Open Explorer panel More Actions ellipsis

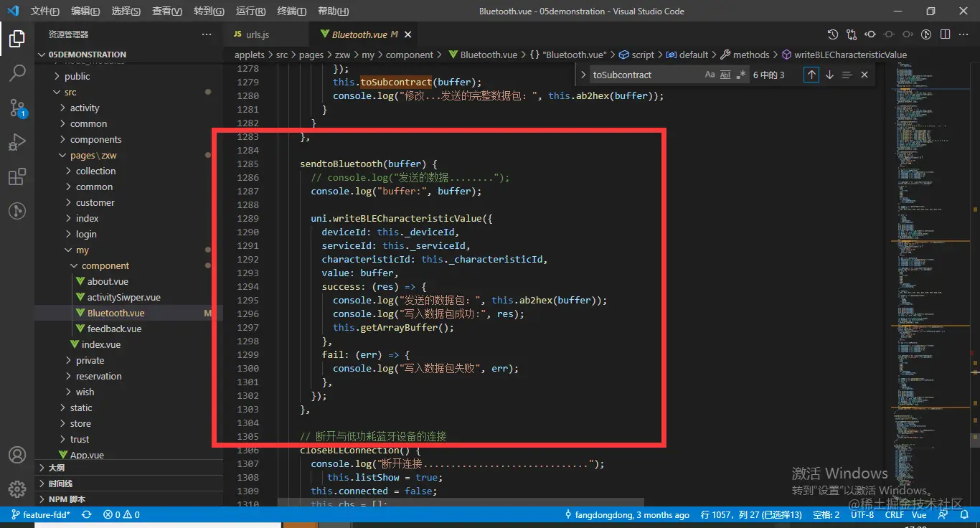207,34
